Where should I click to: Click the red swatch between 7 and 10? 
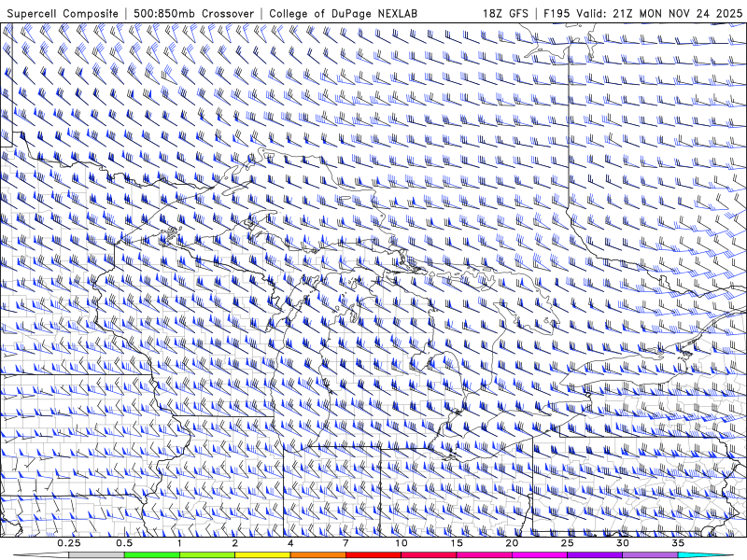click(373, 555)
